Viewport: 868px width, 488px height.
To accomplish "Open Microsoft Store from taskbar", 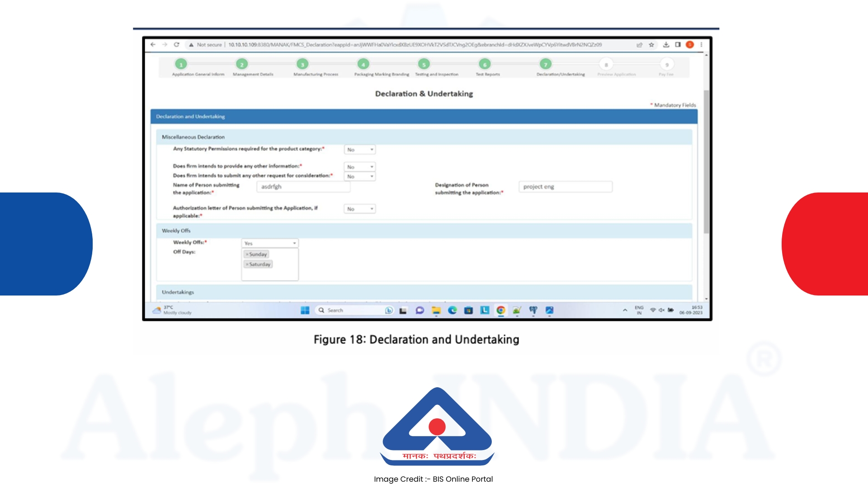I will [x=469, y=310].
